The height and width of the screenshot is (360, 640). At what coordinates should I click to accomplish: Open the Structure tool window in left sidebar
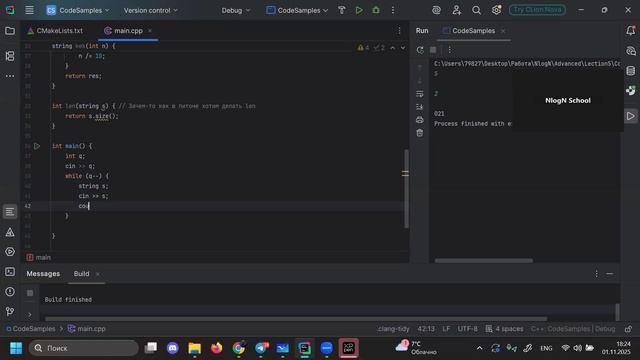tap(10, 56)
